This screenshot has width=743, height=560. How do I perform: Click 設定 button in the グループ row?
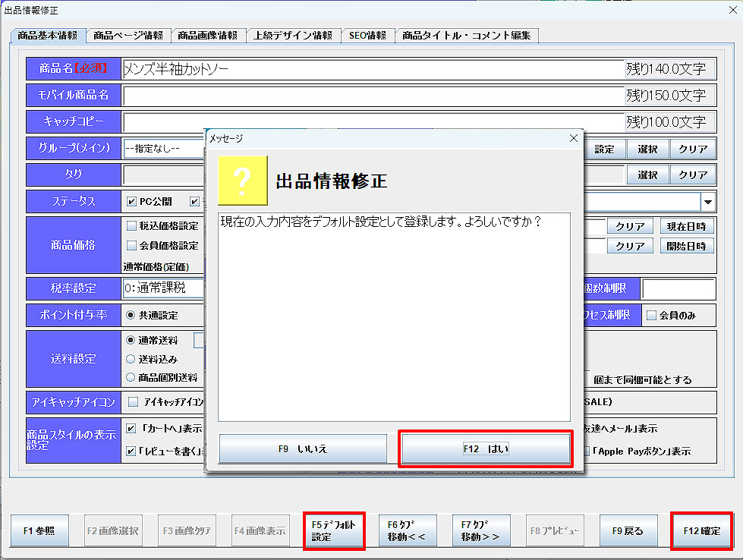coord(604,149)
